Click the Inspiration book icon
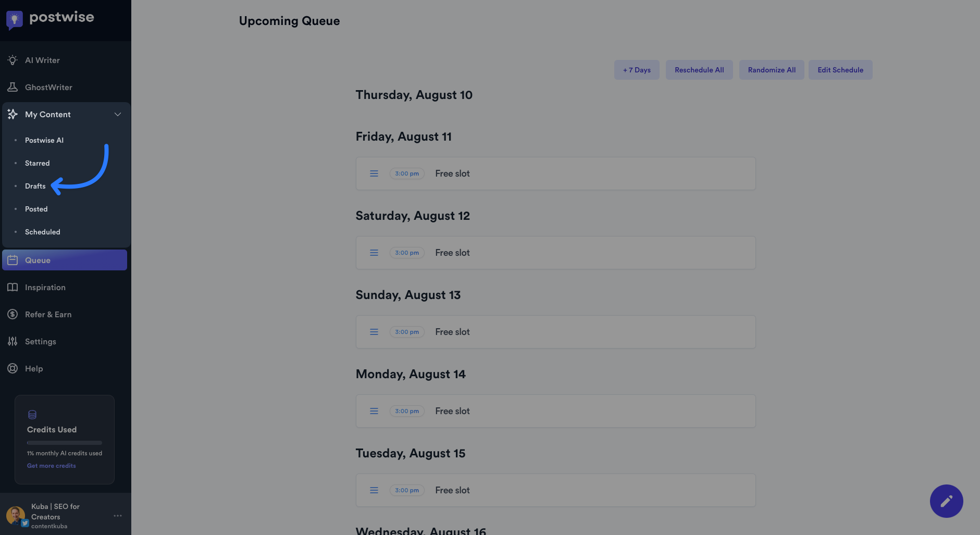 pyautogui.click(x=13, y=287)
